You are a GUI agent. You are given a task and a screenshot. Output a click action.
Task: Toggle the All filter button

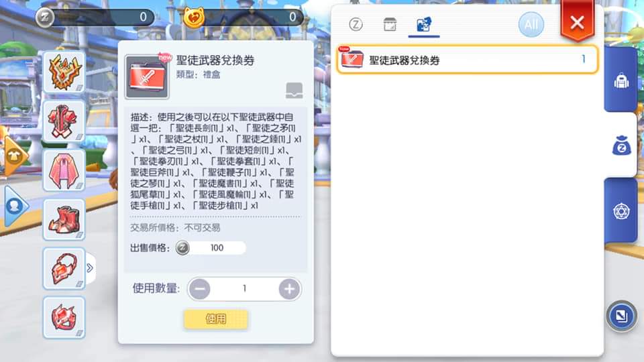pyautogui.click(x=531, y=25)
